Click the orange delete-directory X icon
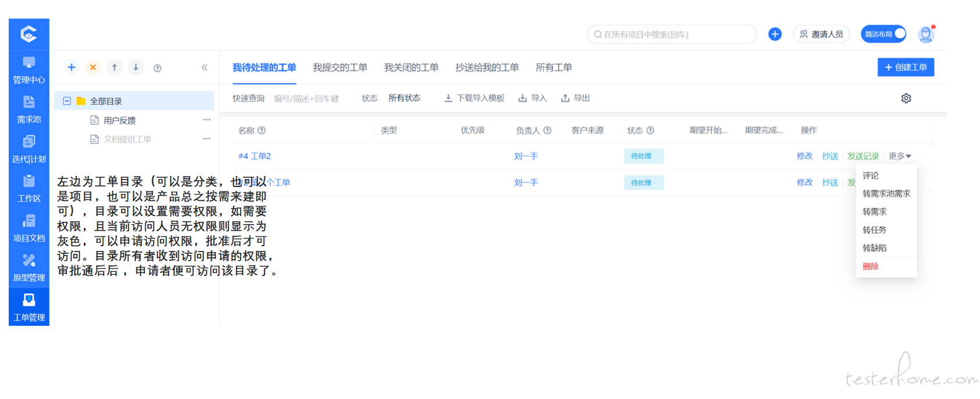This screenshot has height=399, width=980. click(93, 67)
